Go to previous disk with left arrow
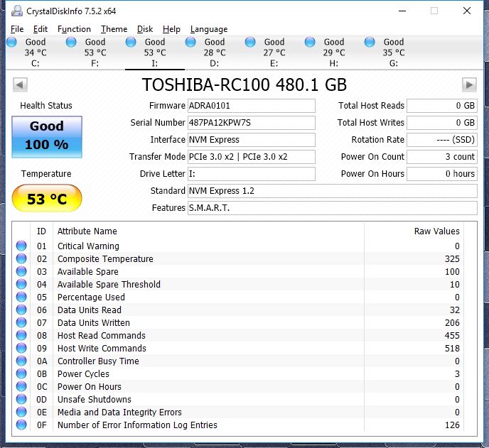This screenshot has height=448, width=489. (20, 85)
